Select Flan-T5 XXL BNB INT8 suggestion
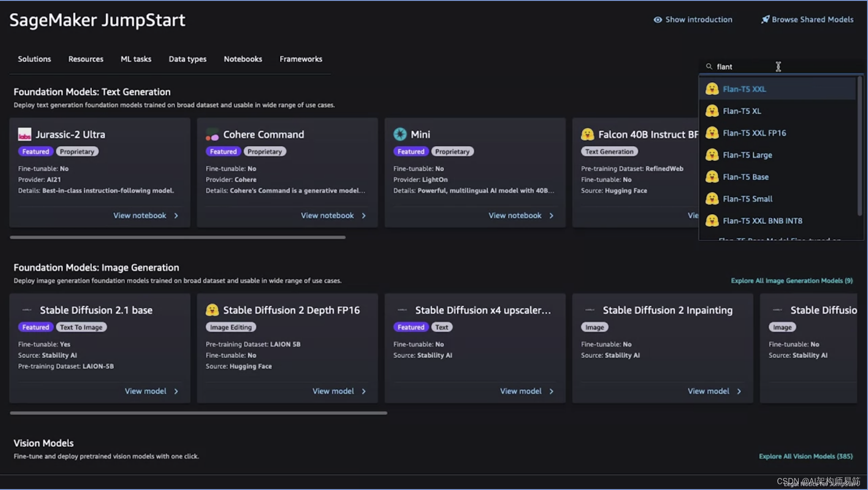 pos(778,220)
